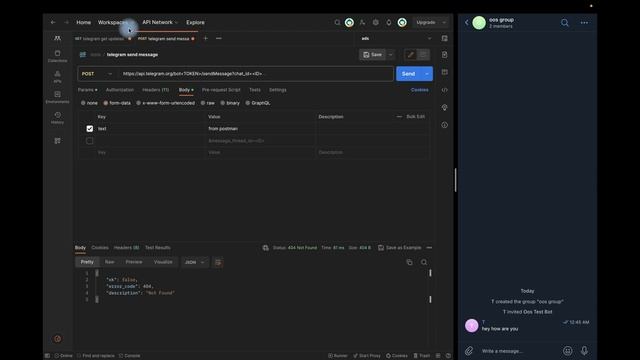
Task: Open Environments in left sidebar
Action: pyautogui.click(x=58, y=97)
